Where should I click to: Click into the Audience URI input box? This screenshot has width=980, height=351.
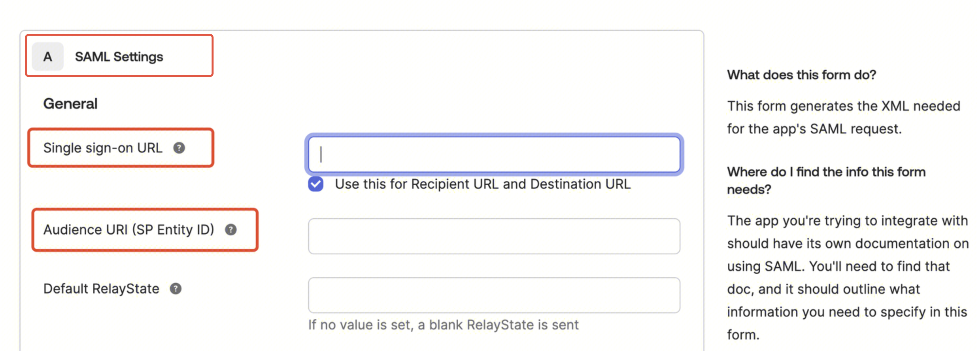(x=494, y=236)
